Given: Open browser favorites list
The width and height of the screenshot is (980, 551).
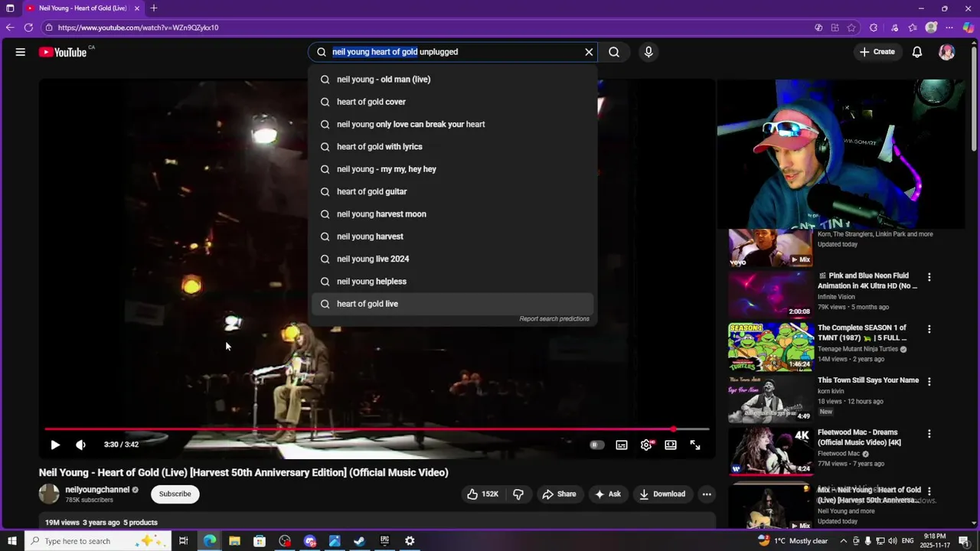Looking at the screenshot, I should point(913,28).
